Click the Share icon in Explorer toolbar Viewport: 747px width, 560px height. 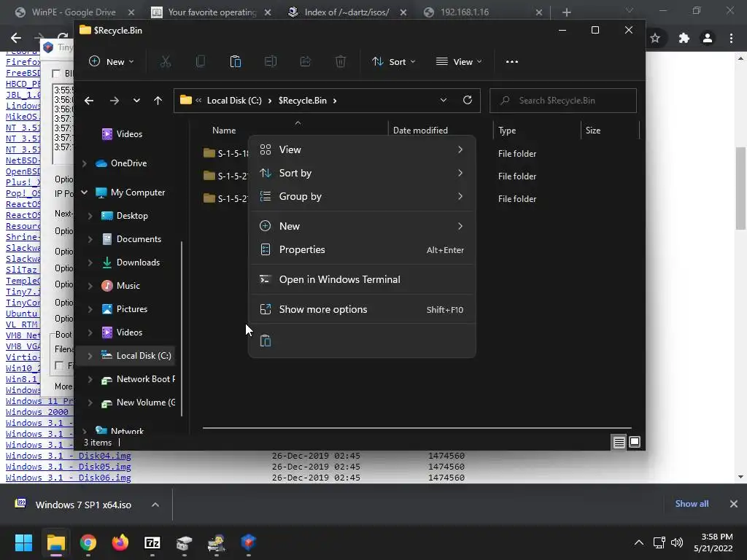click(x=306, y=61)
